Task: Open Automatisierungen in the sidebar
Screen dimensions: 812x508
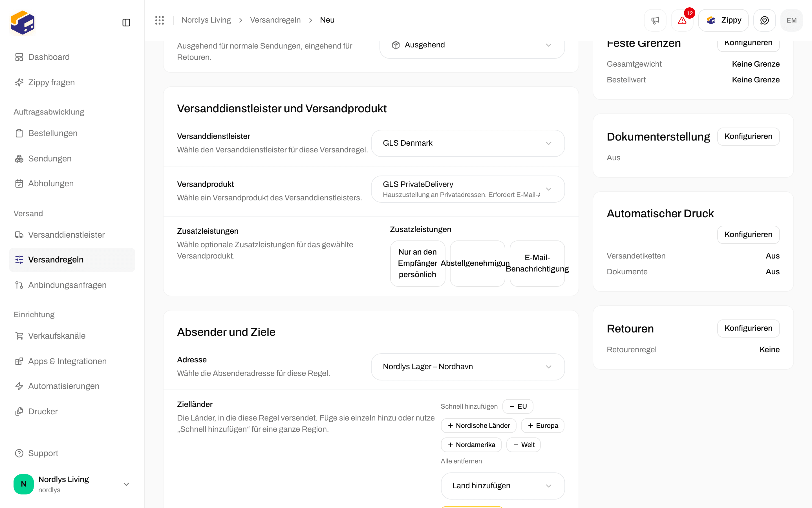Action: 72,386
